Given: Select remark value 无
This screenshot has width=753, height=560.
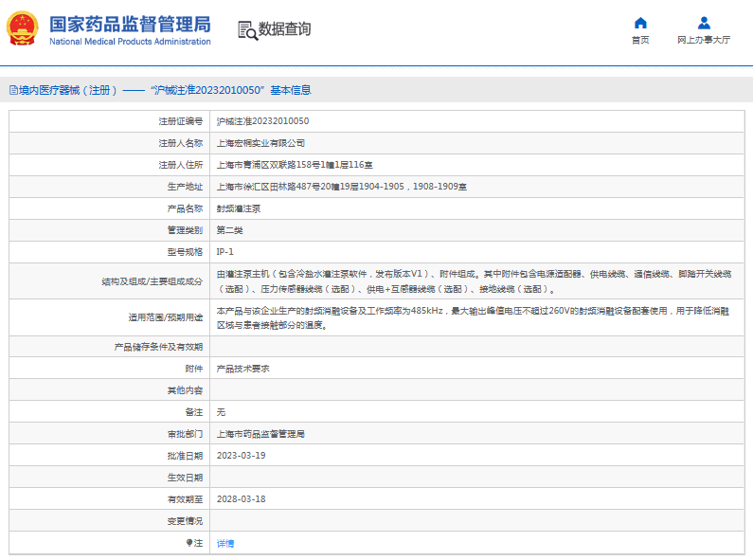Looking at the screenshot, I should pos(221,412).
